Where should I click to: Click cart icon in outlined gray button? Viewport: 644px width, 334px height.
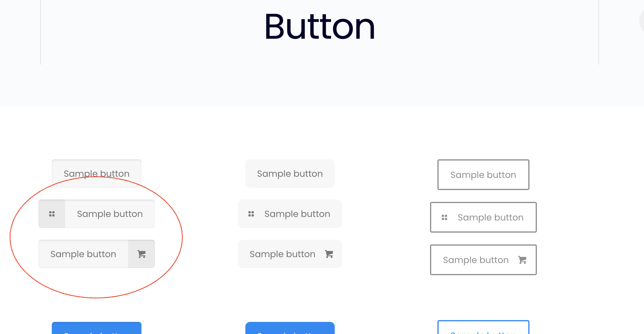click(522, 260)
